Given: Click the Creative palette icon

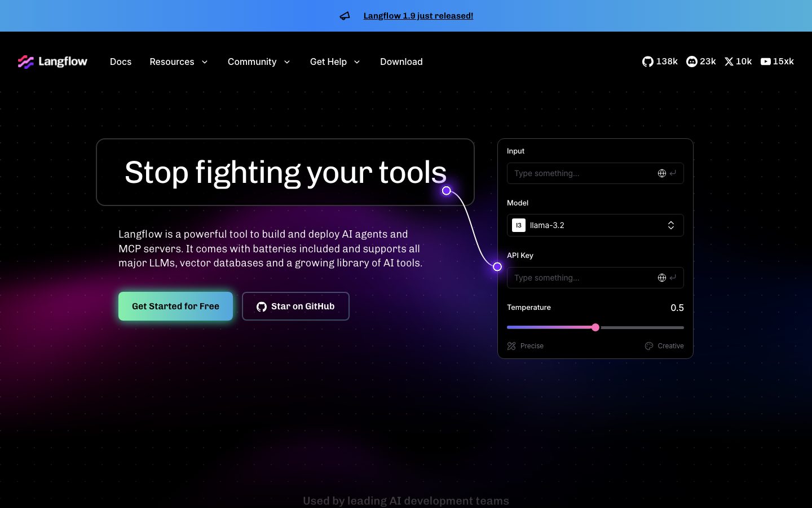Looking at the screenshot, I should coord(649,346).
